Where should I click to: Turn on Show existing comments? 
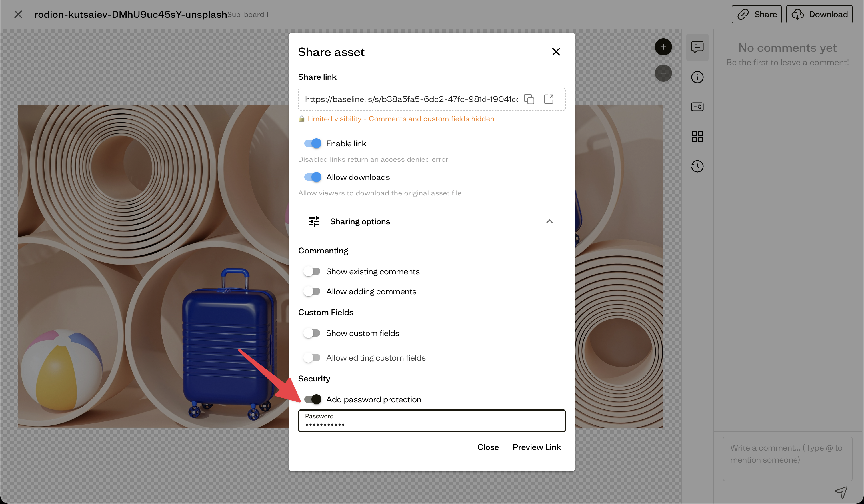point(312,271)
